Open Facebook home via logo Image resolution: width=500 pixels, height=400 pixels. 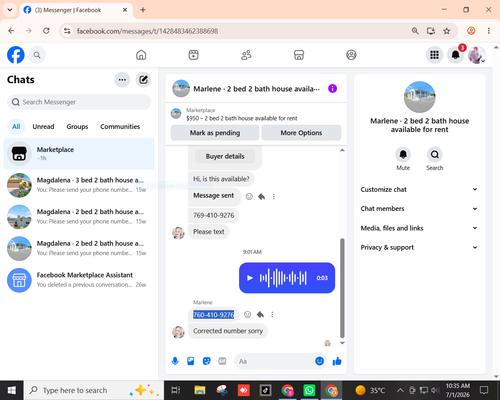(x=16, y=55)
